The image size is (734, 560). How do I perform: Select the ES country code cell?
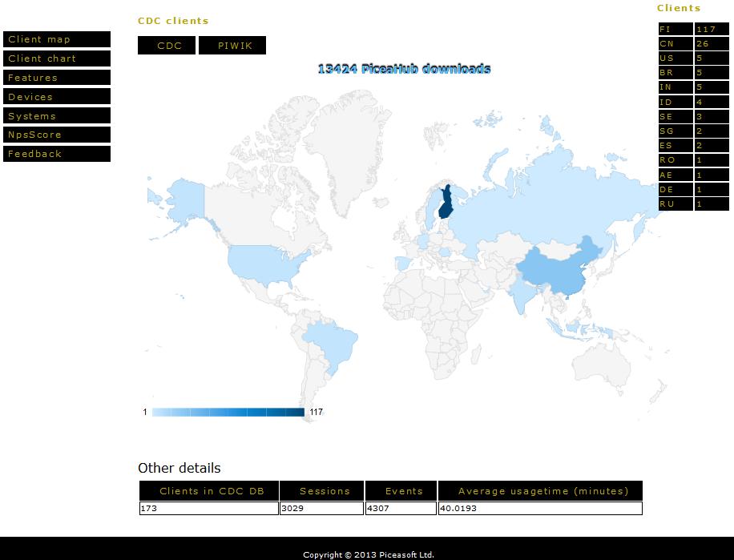tap(676, 146)
